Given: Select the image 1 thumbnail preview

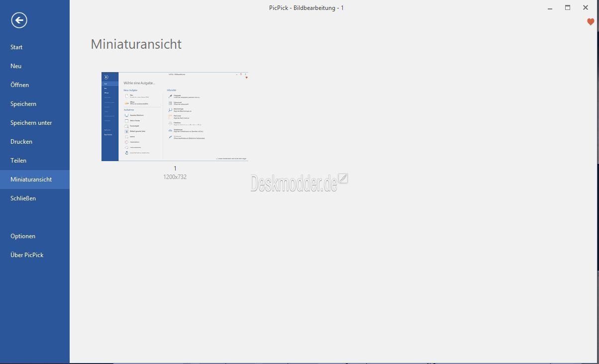Looking at the screenshot, I should 175,116.
